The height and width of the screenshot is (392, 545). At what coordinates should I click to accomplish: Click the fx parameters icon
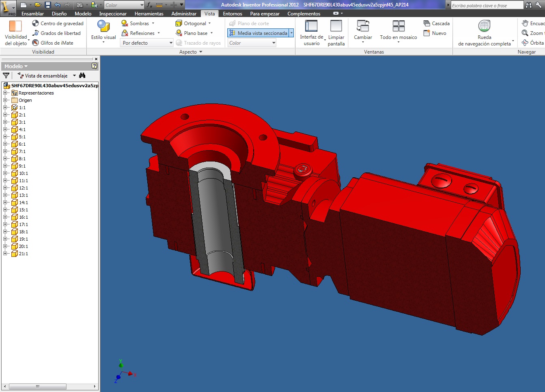149,5
